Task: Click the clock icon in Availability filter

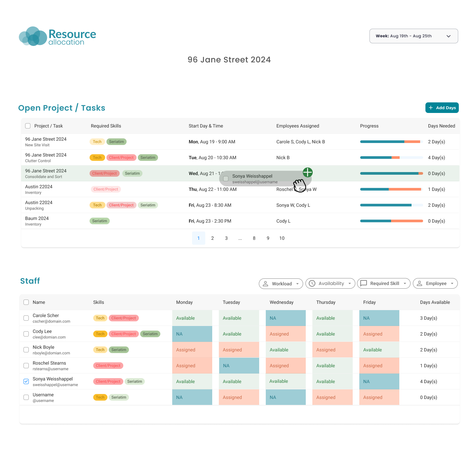Action: [x=312, y=283]
